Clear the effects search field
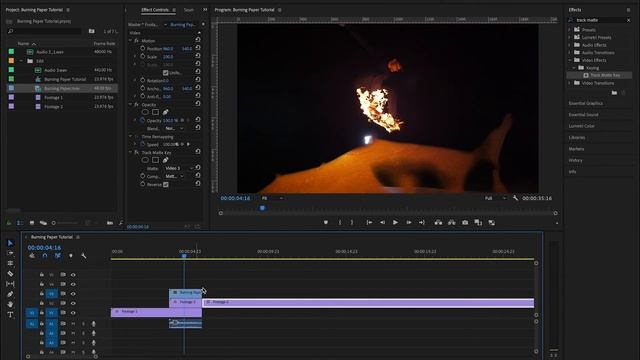The height and width of the screenshot is (360, 640). point(629,20)
